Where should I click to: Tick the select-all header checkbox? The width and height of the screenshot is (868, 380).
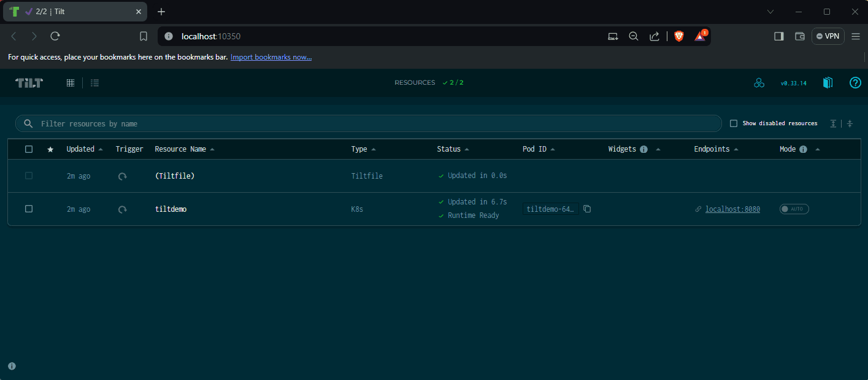[x=29, y=149]
